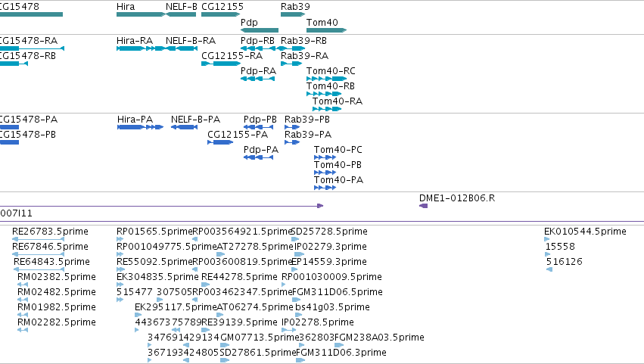Select the CG15478-PB protein label
The image size is (644, 364).
[28, 135]
